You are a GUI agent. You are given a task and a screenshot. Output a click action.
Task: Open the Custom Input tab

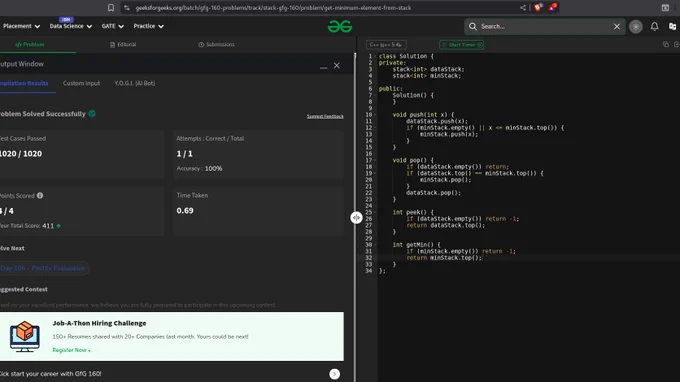pos(82,83)
